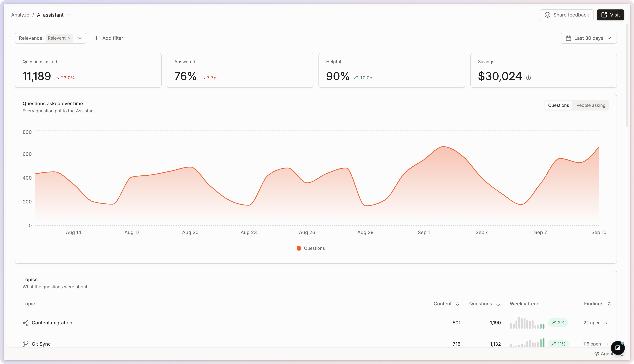Click the Content migration share icon

point(25,323)
